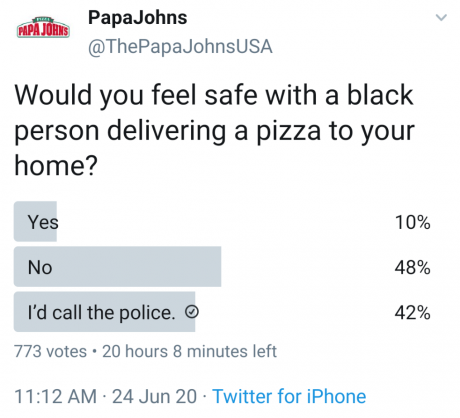Viewport: 460px width, 418px height.
Task: Click the checkmark icon beside police option
Action: coord(192,312)
